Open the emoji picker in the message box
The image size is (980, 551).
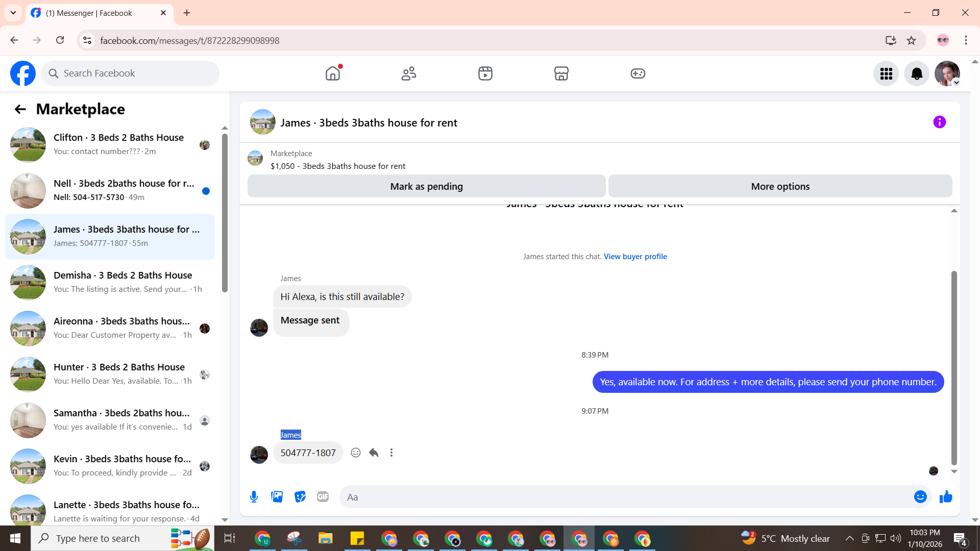pos(920,497)
